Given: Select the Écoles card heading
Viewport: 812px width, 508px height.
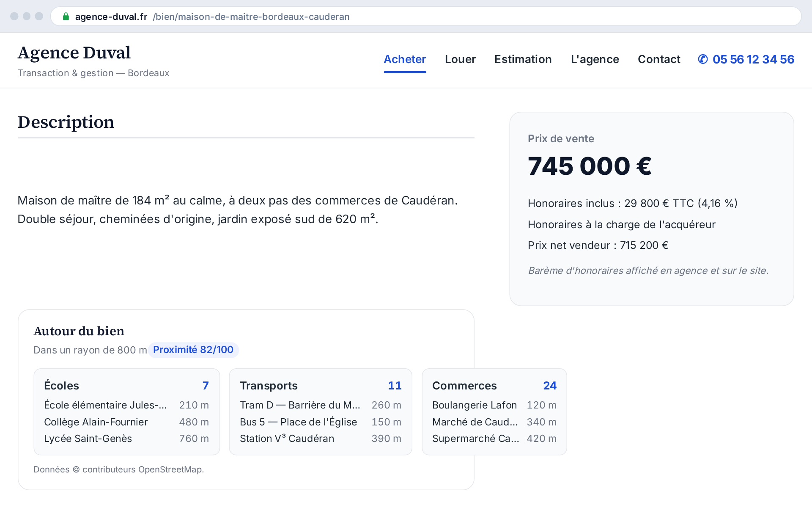Looking at the screenshot, I should [x=61, y=386].
